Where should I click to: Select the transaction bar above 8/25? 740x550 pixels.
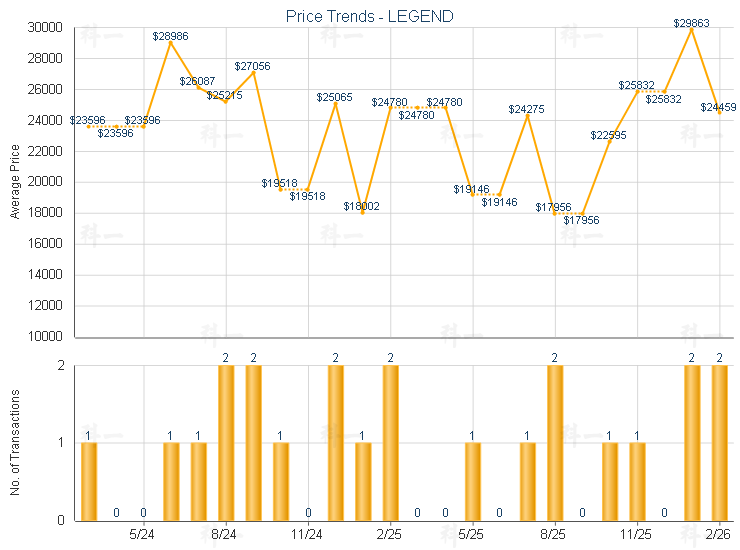click(x=555, y=442)
